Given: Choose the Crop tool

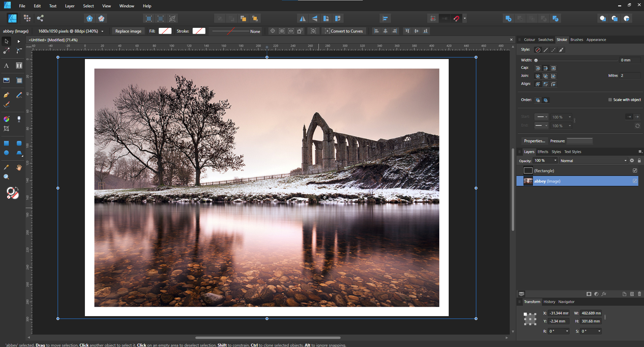Looking at the screenshot, I should pyautogui.click(x=6, y=129).
